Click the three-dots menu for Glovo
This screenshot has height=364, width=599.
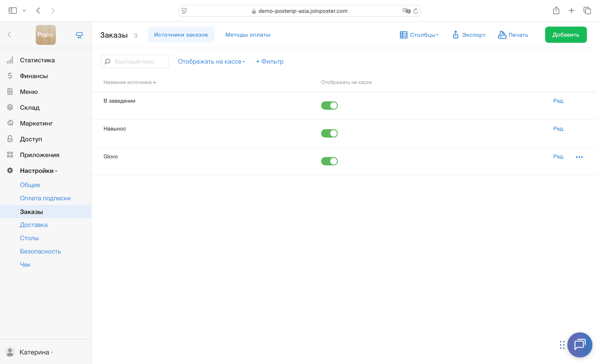click(x=579, y=157)
